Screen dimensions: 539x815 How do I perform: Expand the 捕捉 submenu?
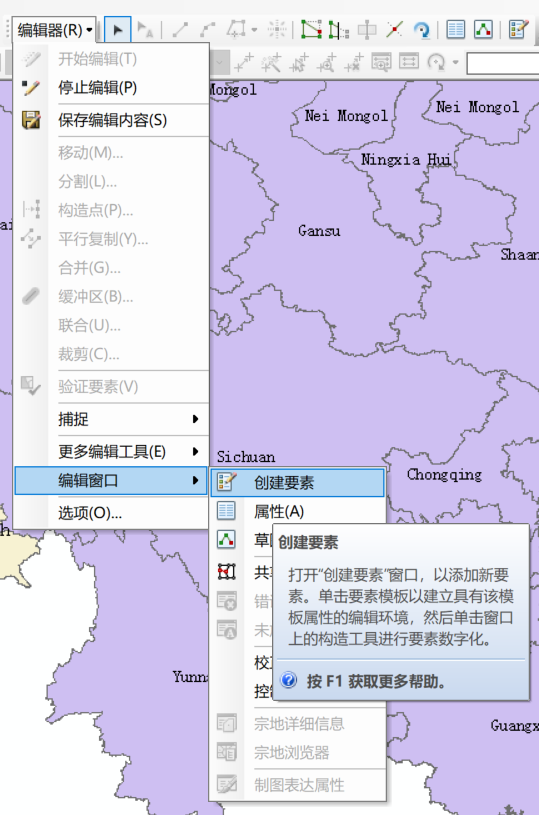click(112, 419)
